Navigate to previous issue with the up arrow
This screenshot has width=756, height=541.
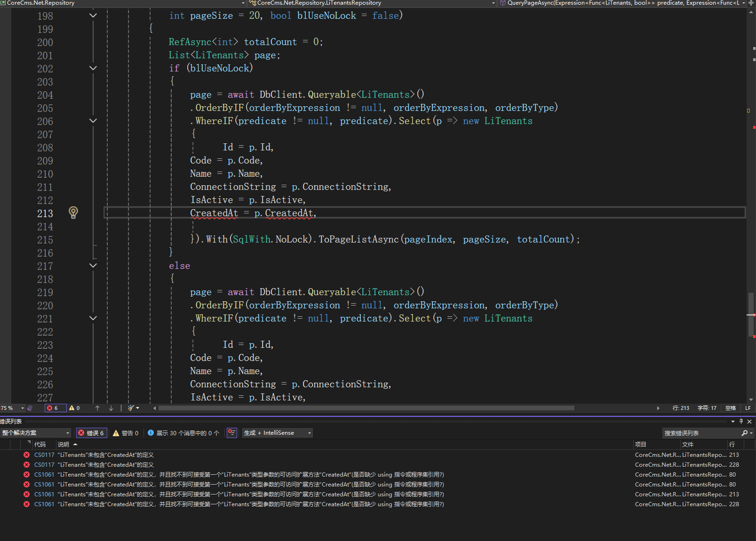(x=97, y=408)
